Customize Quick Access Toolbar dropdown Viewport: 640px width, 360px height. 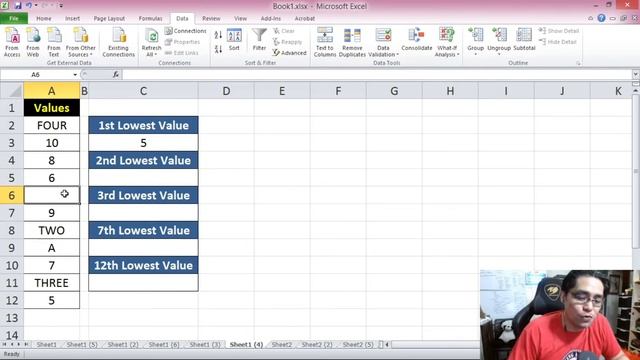(61, 6)
